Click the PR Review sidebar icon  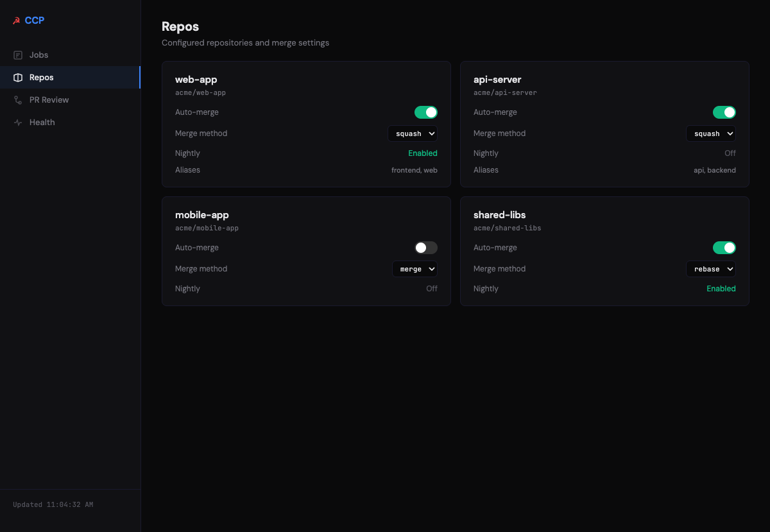click(18, 100)
